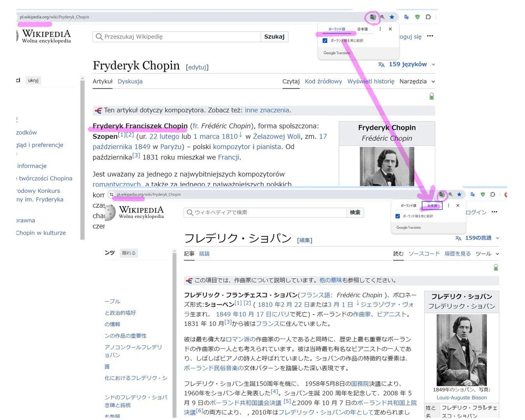This screenshot has width=525, height=420.
Task: Open the three-dot menu beside 'oguj się'
Action: 430,36
